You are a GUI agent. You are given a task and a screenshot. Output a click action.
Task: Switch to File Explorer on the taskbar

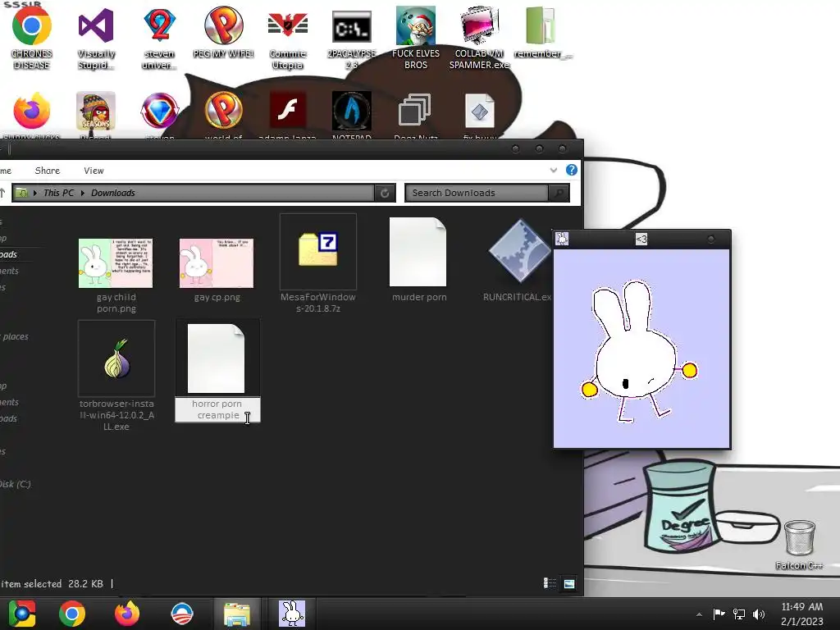[237, 614]
